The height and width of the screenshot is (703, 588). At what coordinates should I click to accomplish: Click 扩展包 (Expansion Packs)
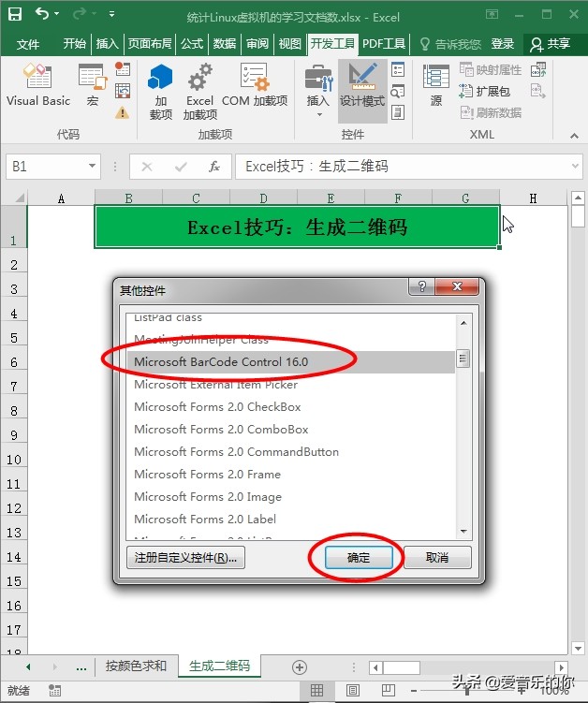tap(484, 91)
